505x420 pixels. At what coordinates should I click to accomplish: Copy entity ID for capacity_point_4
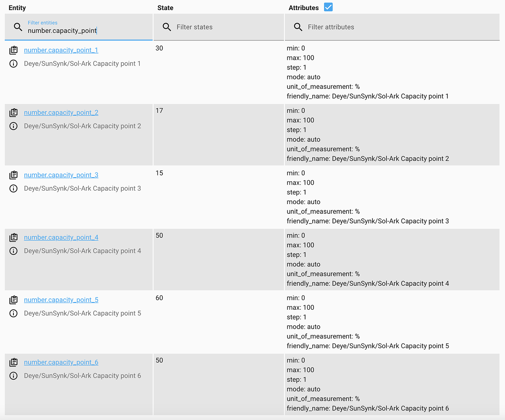tap(13, 237)
